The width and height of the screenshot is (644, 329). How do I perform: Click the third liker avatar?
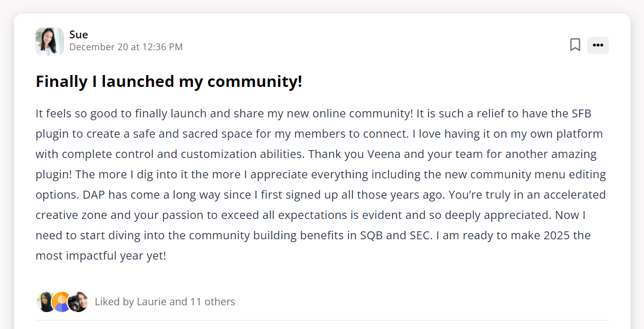point(78,302)
